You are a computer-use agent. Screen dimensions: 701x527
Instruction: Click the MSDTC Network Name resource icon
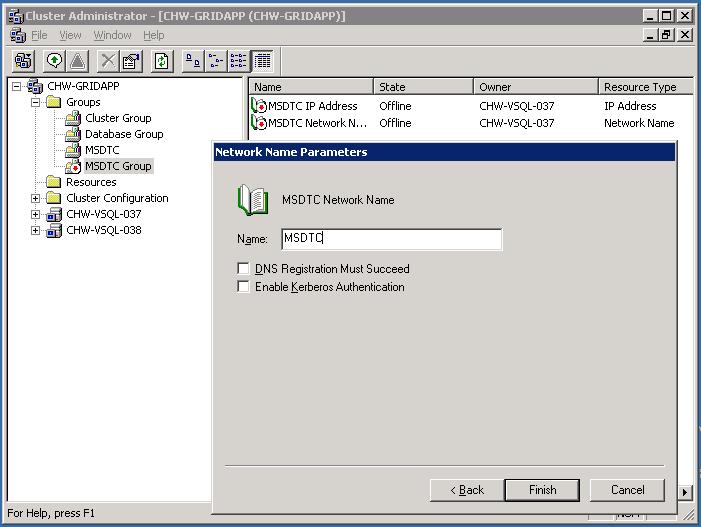(259, 123)
